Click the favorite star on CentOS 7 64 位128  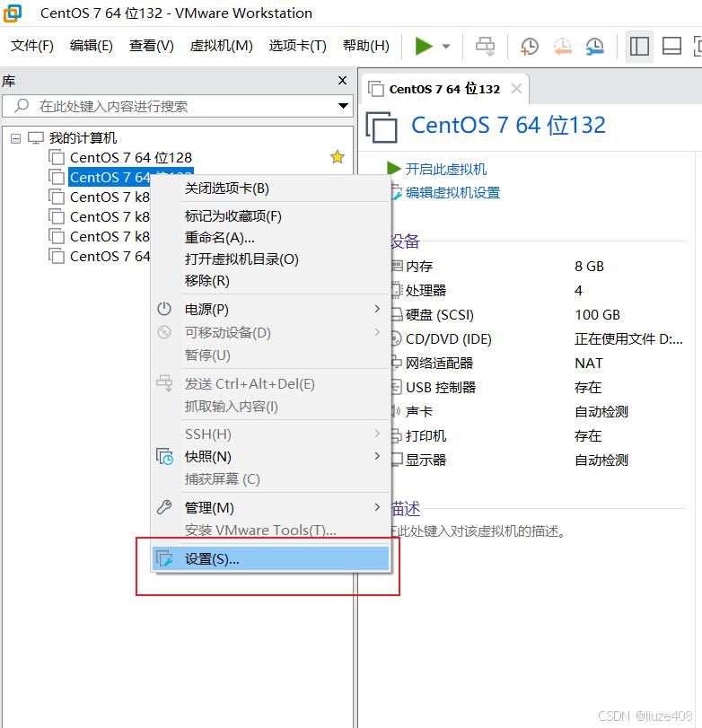pyautogui.click(x=338, y=157)
